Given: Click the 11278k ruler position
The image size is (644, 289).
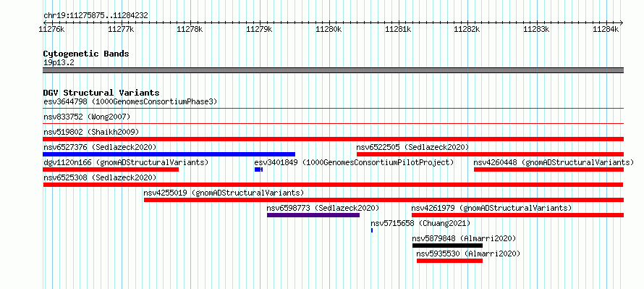Looking at the screenshot, I should pos(190,29).
